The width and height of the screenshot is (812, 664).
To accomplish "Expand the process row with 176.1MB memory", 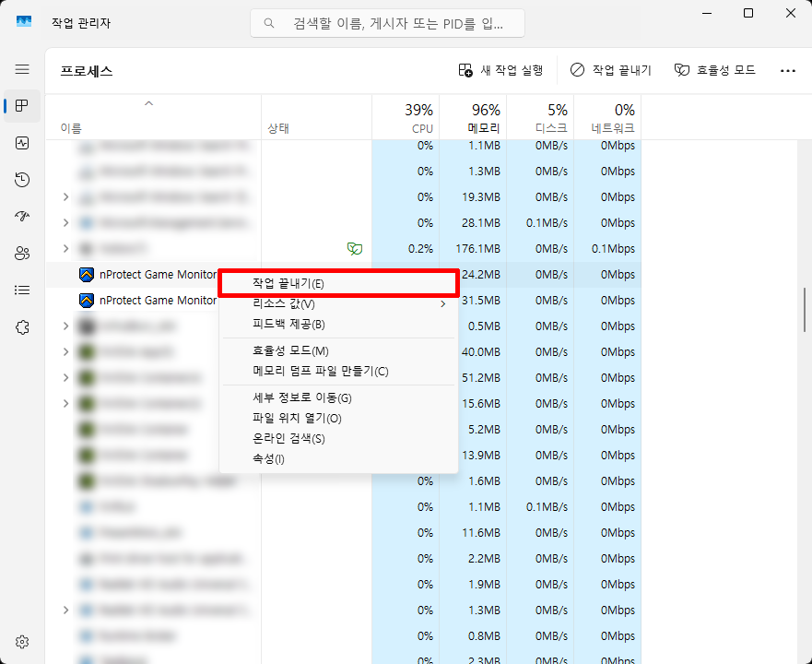I will point(65,248).
